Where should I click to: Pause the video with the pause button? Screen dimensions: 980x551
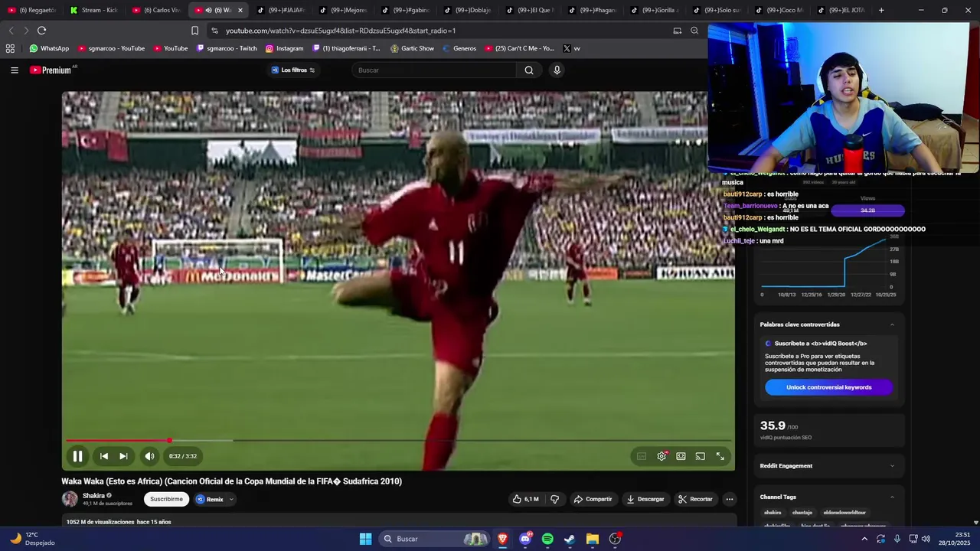(77, 456)
